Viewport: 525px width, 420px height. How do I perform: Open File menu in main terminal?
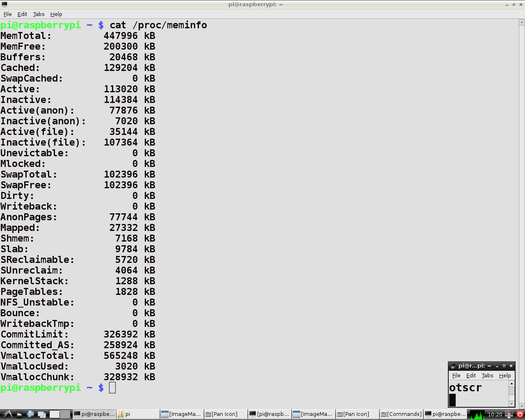tap(7, 14)
